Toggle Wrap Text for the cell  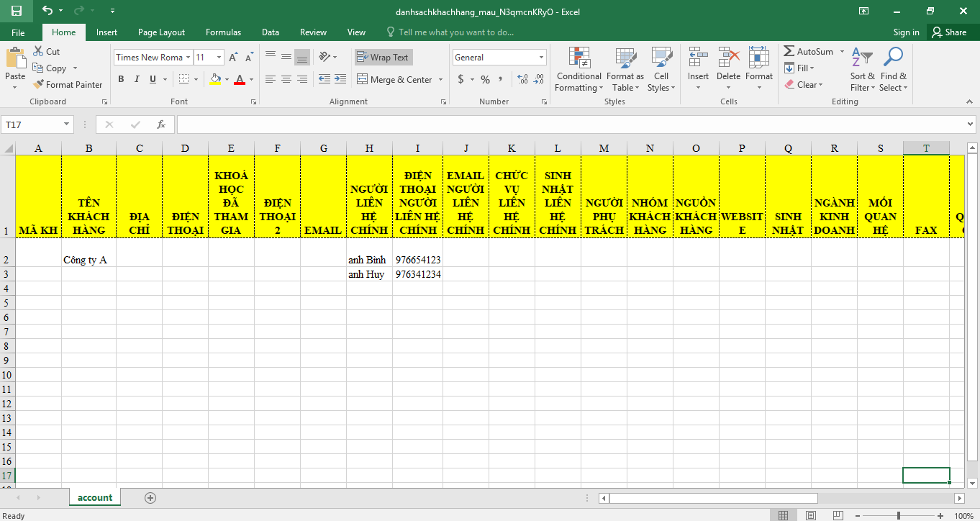[384, 58]
